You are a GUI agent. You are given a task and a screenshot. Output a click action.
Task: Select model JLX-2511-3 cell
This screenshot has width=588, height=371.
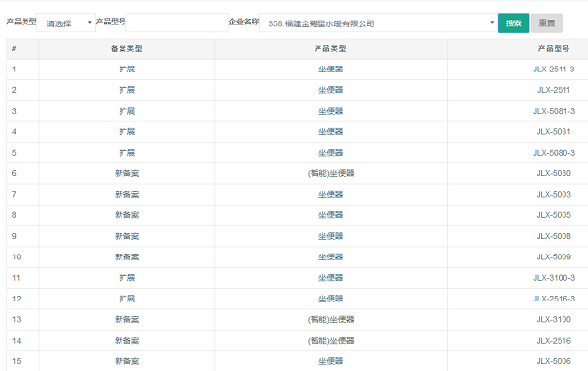[554, 70]
